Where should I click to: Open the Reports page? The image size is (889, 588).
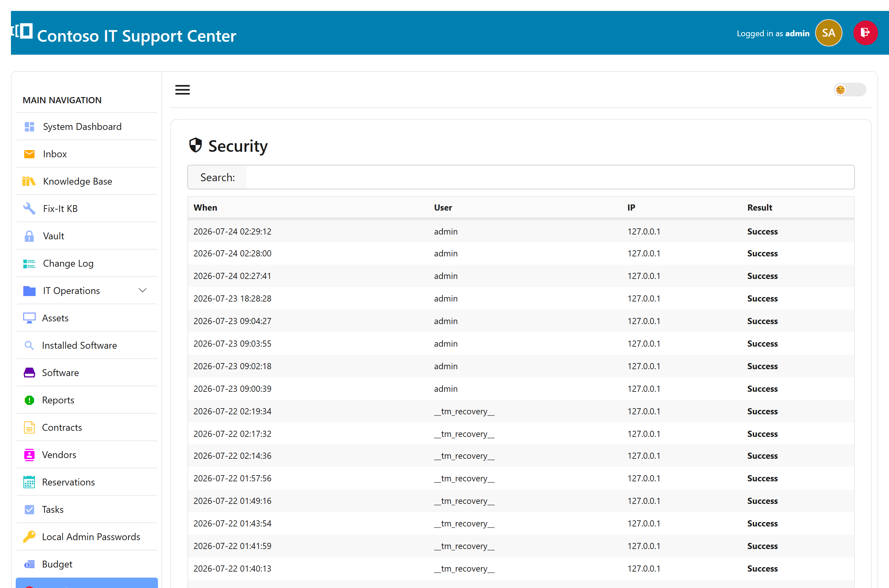coord(87,400)
